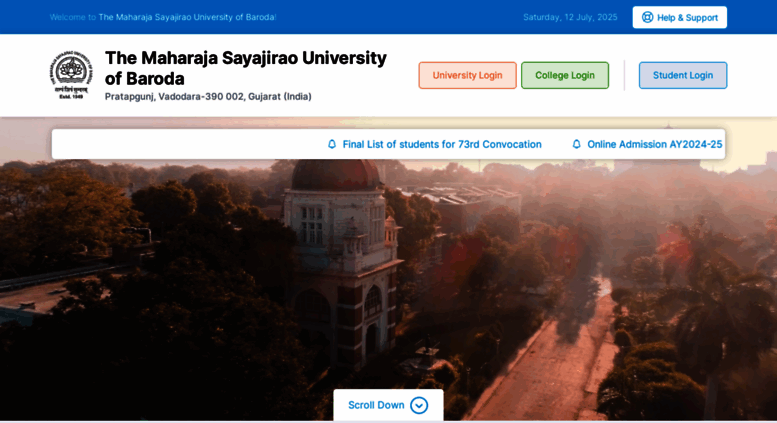Click the address Pratapgunj, Vadodara-390 002
777x423 pixels.
[208, 97]
